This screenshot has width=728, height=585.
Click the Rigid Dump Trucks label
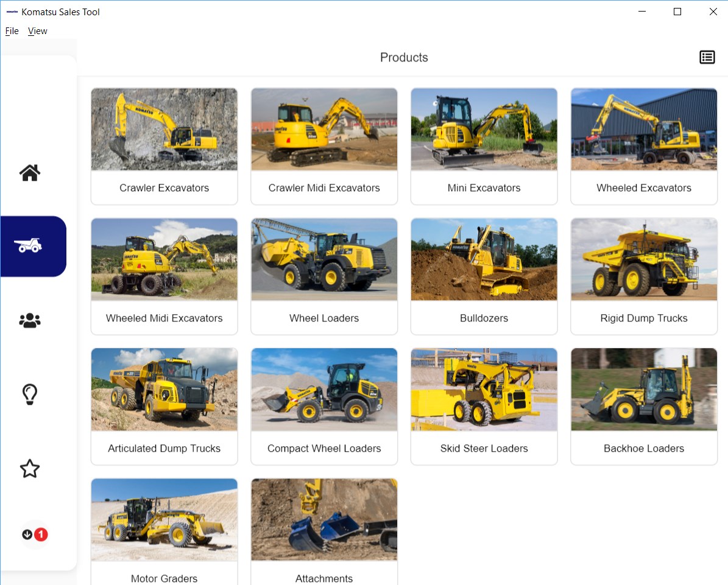[x=644, y=318]
